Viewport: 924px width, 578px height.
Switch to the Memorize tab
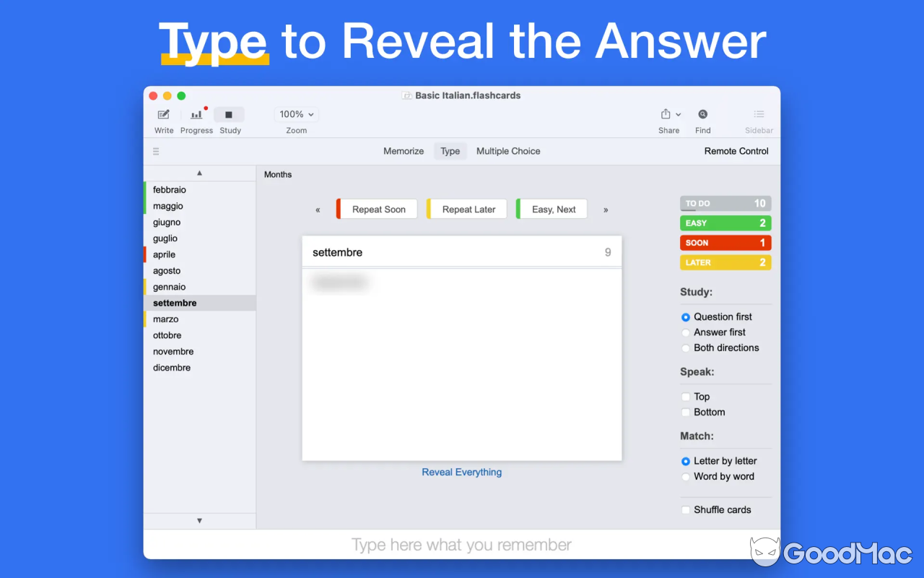[403, 151]
